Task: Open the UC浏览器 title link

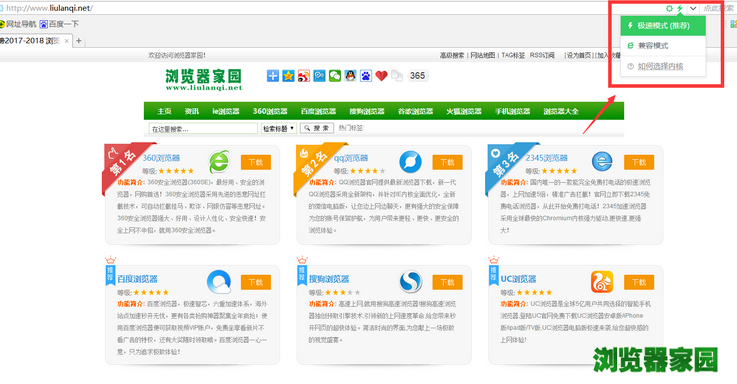Action: click(518, 279)
